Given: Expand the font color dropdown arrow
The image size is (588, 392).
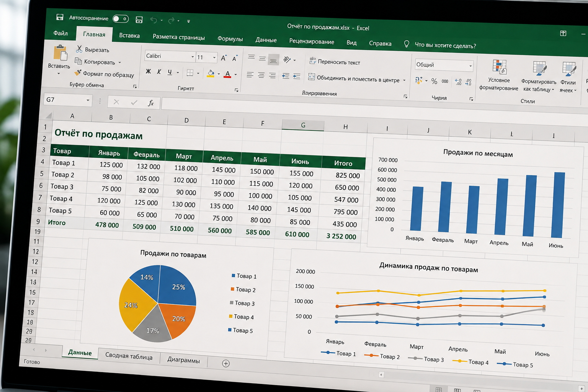Looking at the screenshot, I should point(235,75).
